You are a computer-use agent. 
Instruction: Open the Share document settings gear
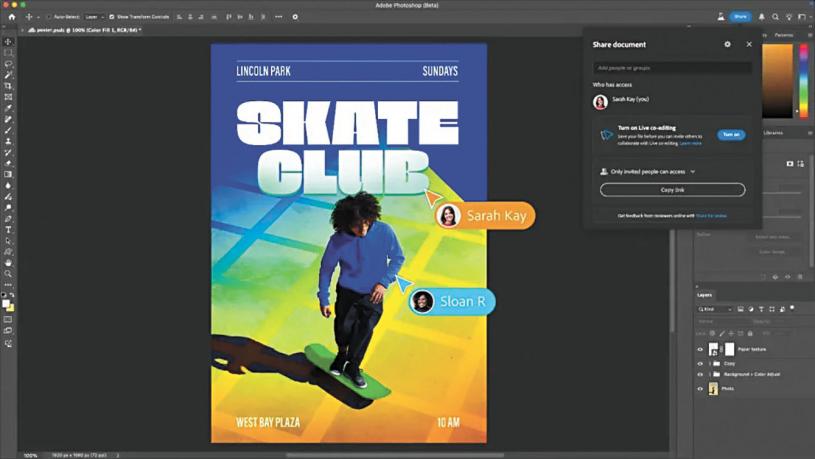coord(727,44)
